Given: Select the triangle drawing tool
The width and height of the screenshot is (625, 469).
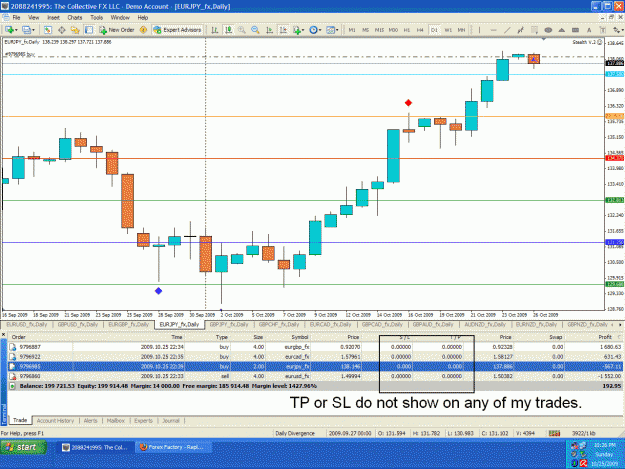Looking at the screenshot, I should click(x=562, y=30).
